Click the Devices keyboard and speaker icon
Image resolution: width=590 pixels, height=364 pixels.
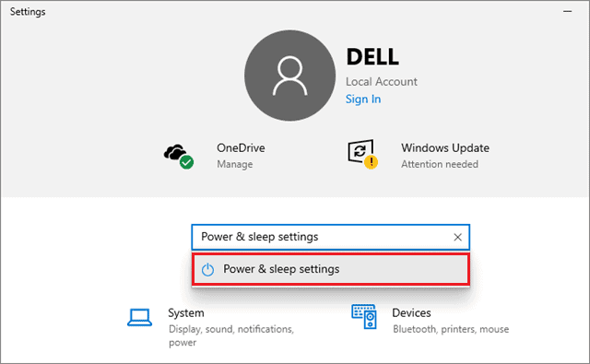[x=364, y=317]
